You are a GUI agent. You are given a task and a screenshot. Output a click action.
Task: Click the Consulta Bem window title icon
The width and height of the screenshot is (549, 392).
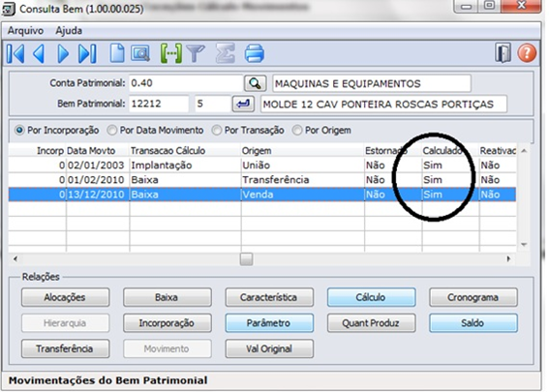(x=8, y=9)
